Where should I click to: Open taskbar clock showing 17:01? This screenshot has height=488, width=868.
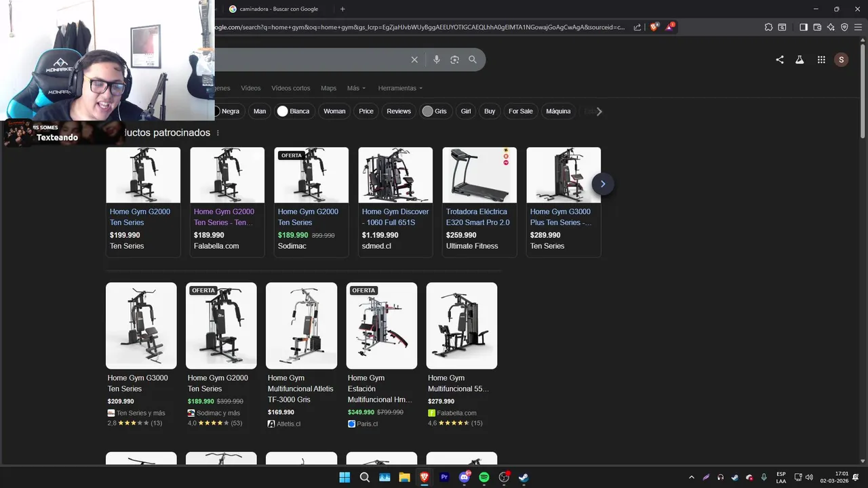click(834, 477)
